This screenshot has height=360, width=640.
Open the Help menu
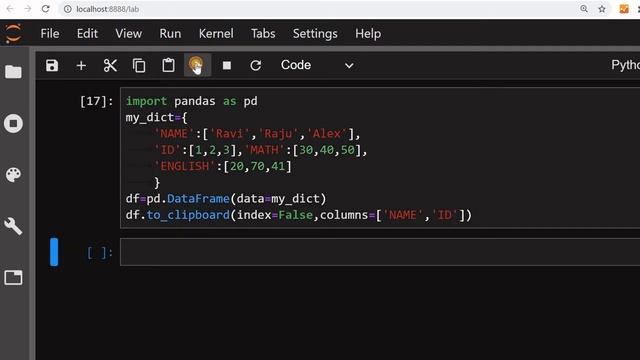[368, 33]
